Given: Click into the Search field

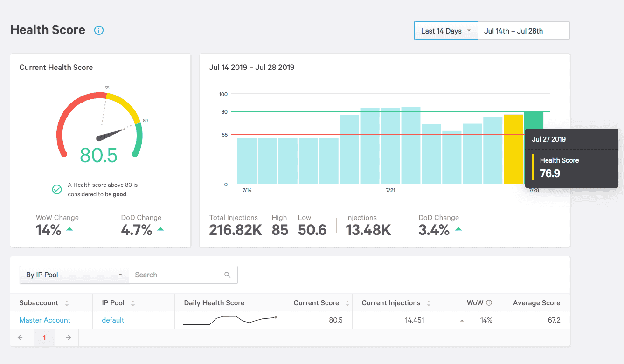Looking at the screenshot, I should coord(177,275).
